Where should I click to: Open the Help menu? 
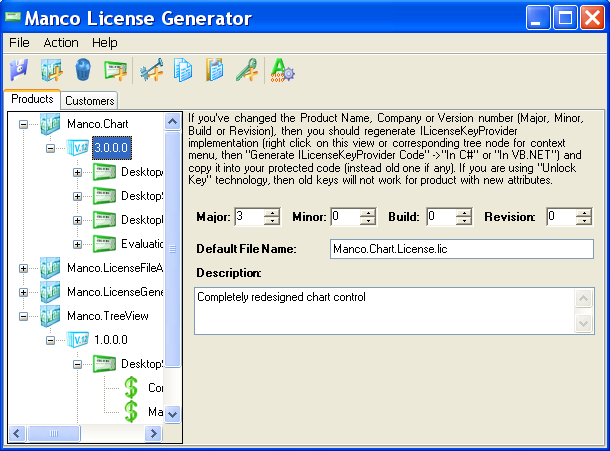105,43
